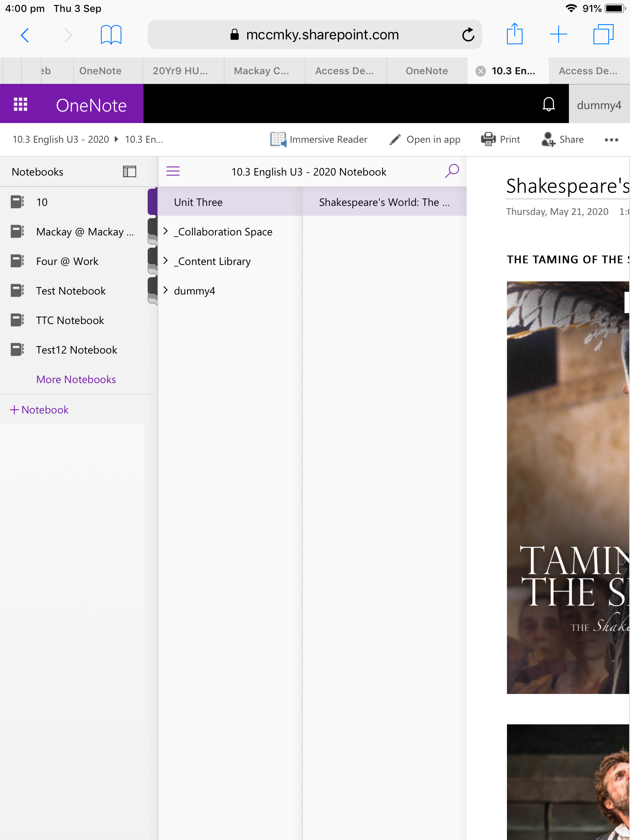The image size is (630, 840).
Task: Close the 10.3 En... tab
Action: [481, 71]
